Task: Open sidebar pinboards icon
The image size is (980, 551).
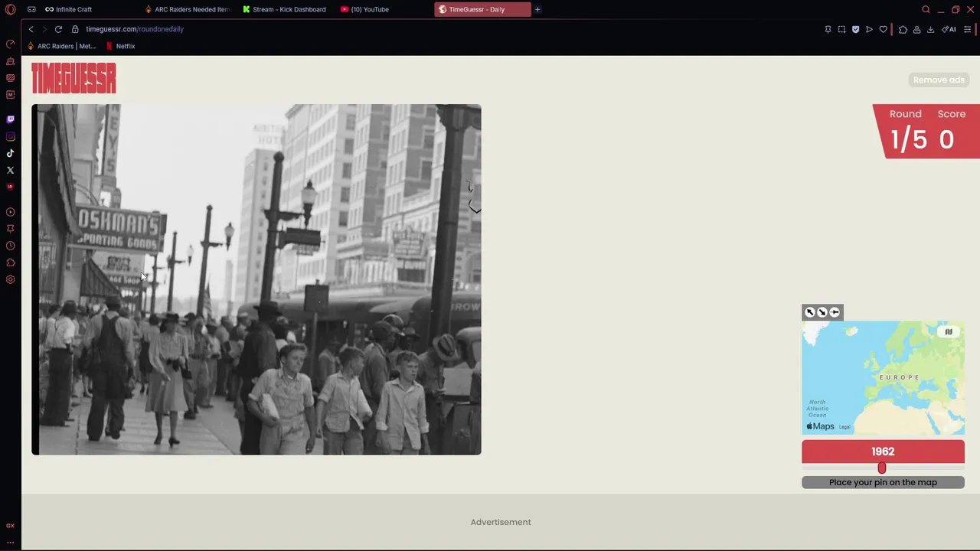Action: coord(10,229)
